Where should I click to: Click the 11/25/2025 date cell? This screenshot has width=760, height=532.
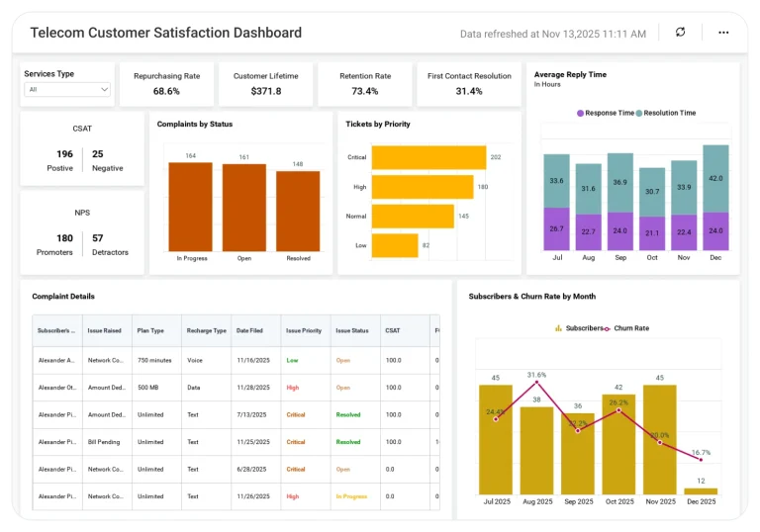pos(256,442)
